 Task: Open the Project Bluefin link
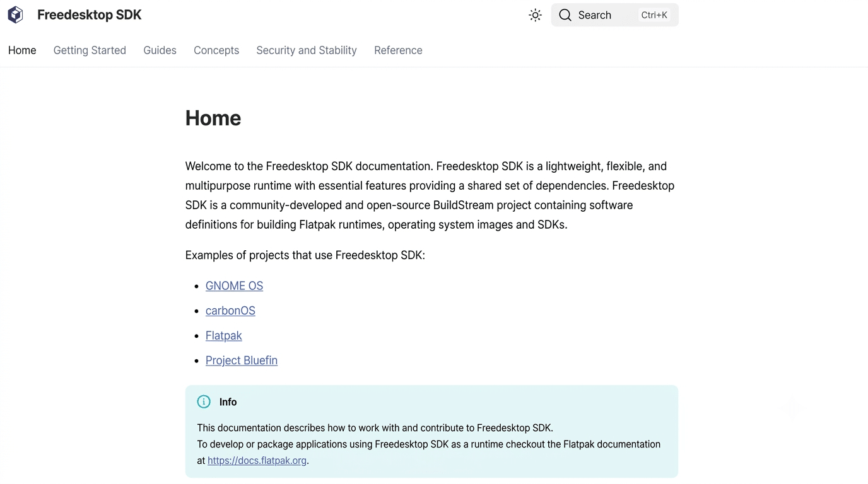[242, 360]
